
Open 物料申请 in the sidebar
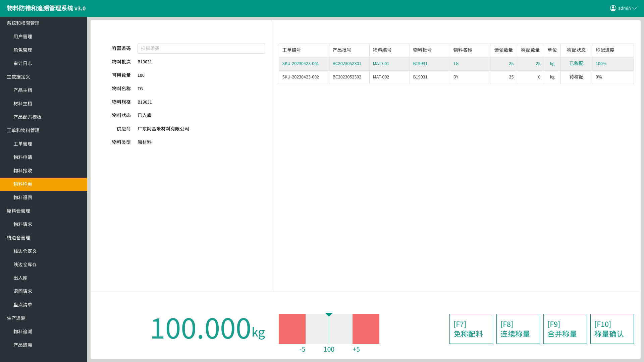pos(44,158)
